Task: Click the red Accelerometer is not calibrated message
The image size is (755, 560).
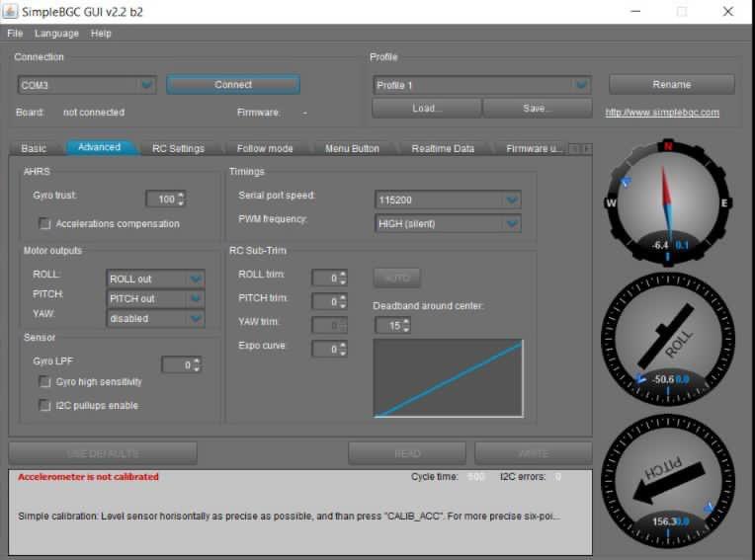Action: pos(88,477)
